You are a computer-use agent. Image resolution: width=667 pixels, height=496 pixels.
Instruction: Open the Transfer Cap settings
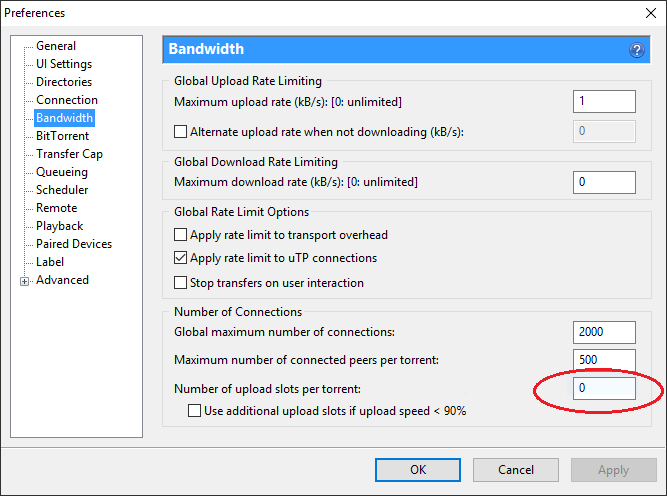(69, 154)
